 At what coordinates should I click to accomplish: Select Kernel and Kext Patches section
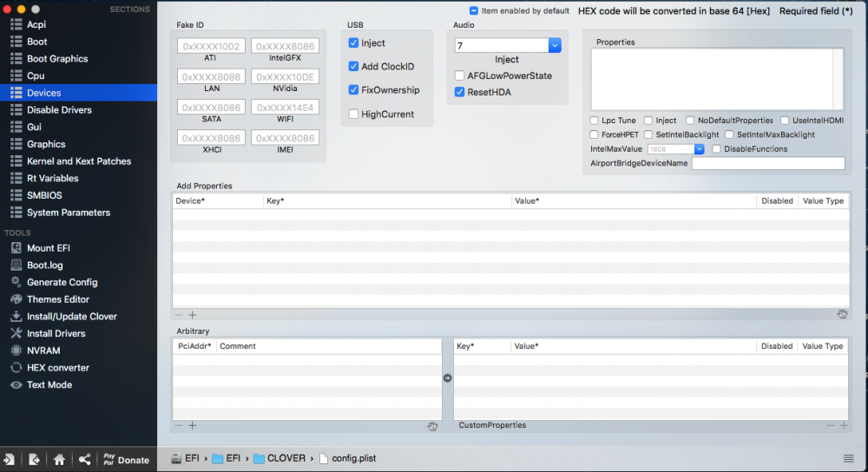point(79,161)
